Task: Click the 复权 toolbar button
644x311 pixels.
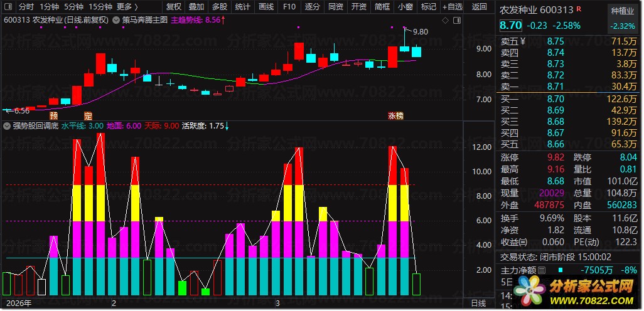Action: [x=174, y=6]
